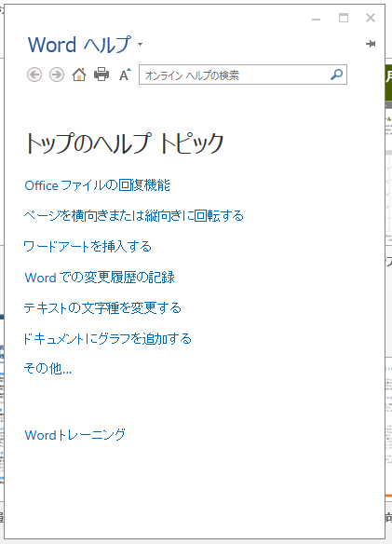Open ワードアートを挿入する topic
The width and height of the screenshot is (392, 544).
click(88, 246)
